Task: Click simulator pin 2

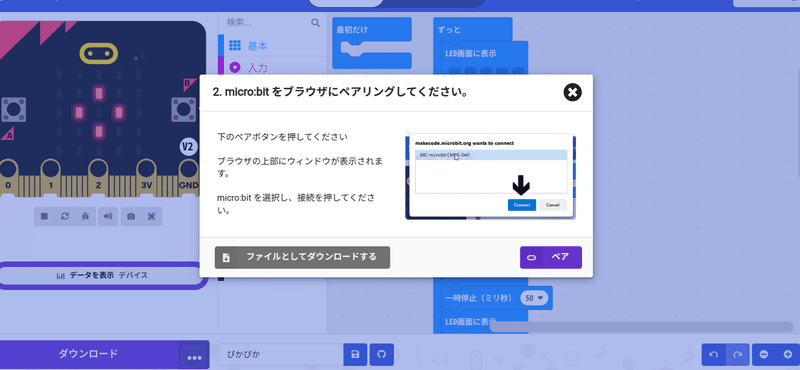Action: tap(98, 176)
